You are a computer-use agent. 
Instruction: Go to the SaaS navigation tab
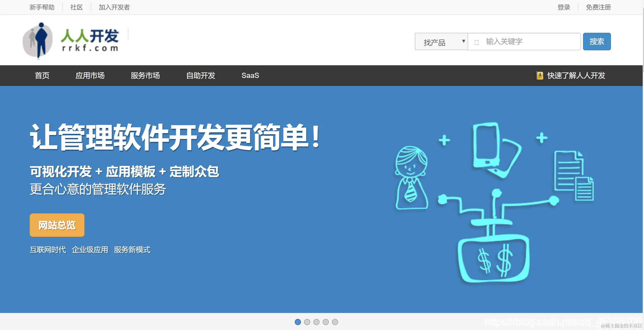coord(250,76)
